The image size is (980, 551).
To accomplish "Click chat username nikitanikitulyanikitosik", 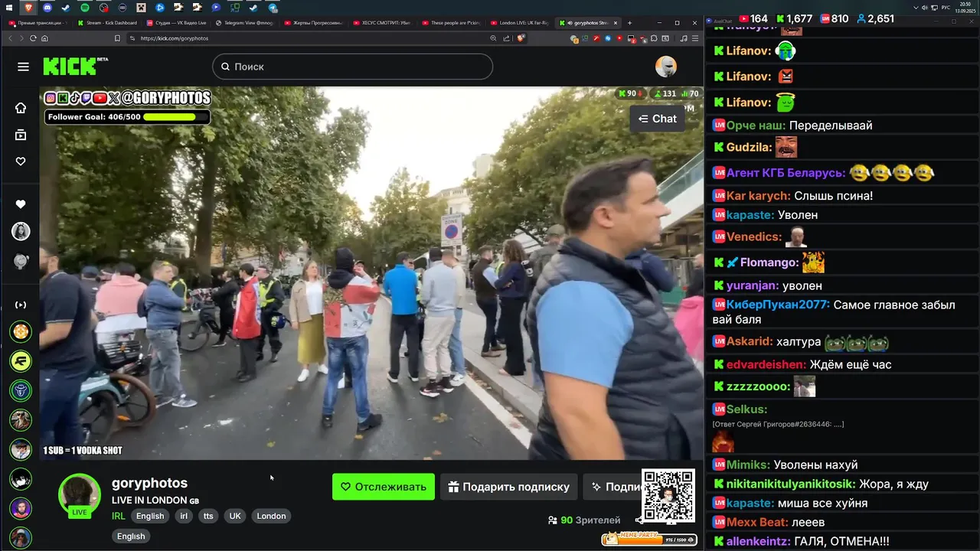I will [791, 484].
